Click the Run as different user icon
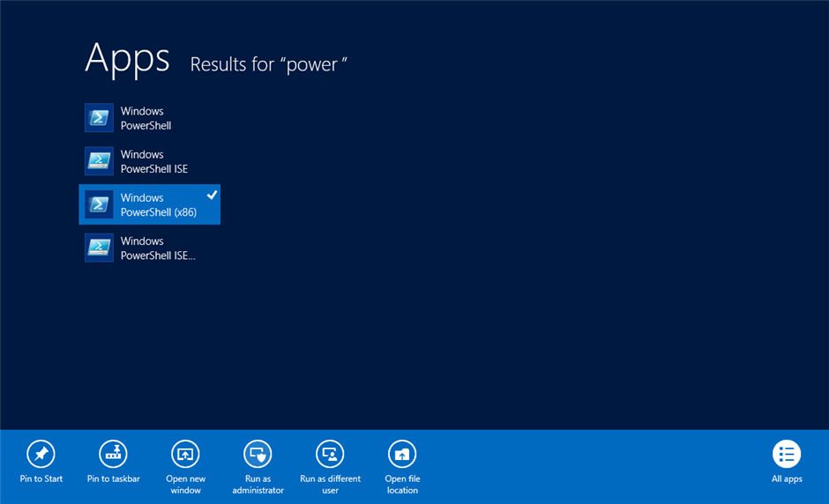This screenshot has height=504, width=829. point(330,454)
